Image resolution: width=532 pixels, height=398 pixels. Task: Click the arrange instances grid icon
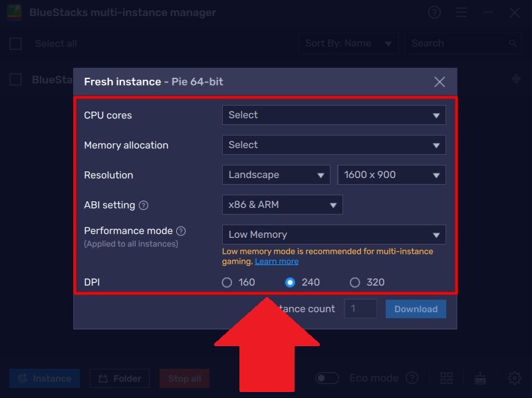tap(446, 378)
